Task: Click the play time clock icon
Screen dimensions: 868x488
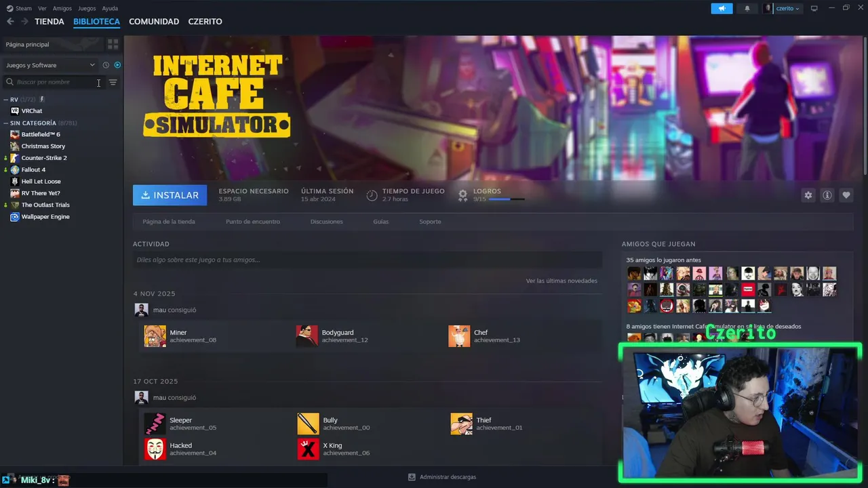Action: pos(372,195)
